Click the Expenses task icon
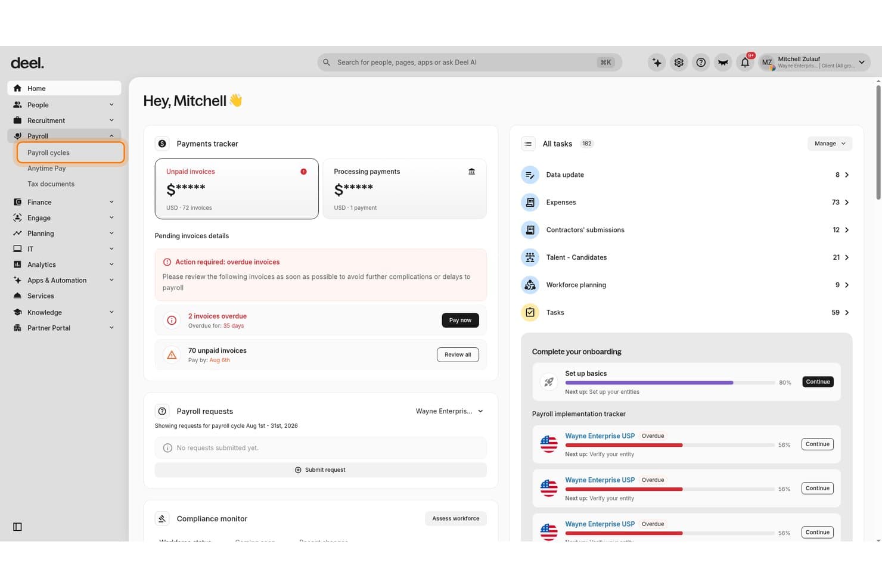The image size is (882, 588). click(x=530, y=203)
